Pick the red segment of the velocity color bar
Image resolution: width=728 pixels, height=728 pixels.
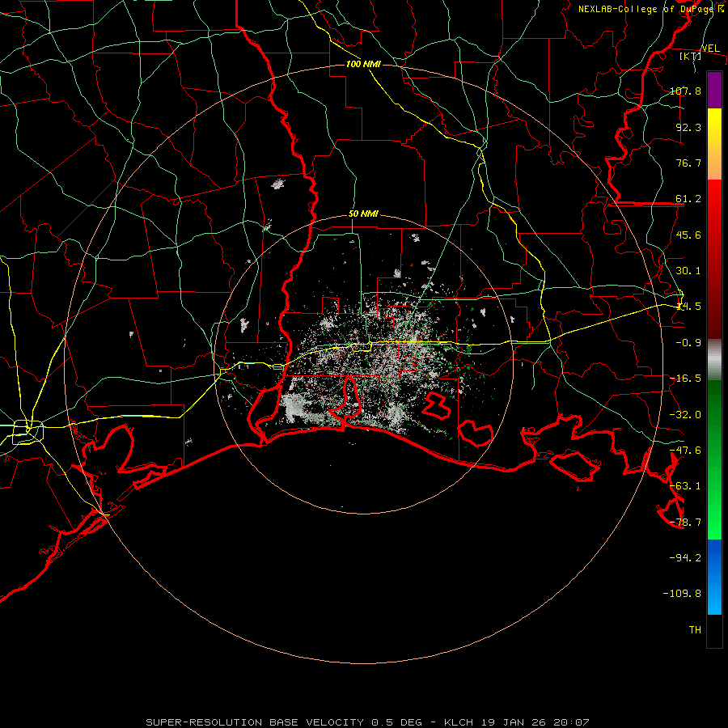[714, 259]
